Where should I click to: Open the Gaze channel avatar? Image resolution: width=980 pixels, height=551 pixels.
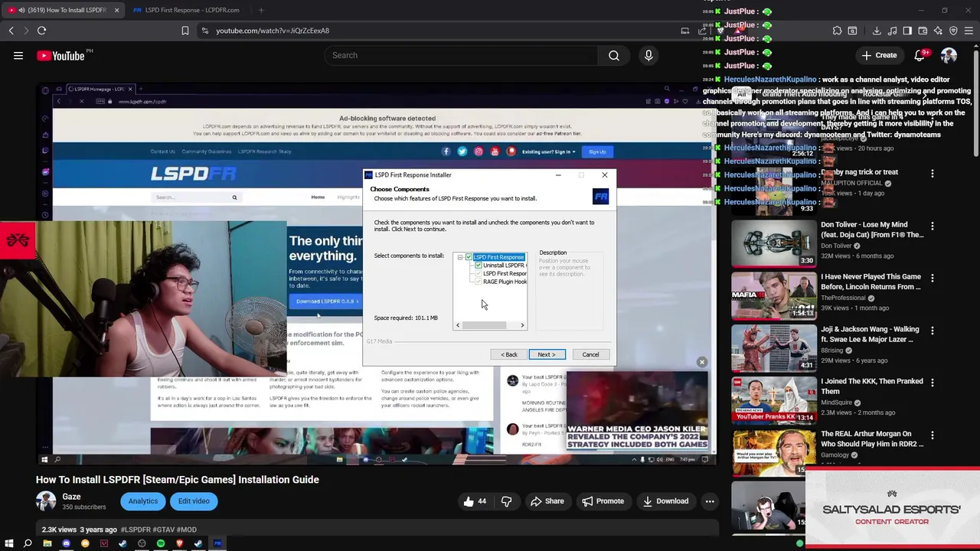46,501
